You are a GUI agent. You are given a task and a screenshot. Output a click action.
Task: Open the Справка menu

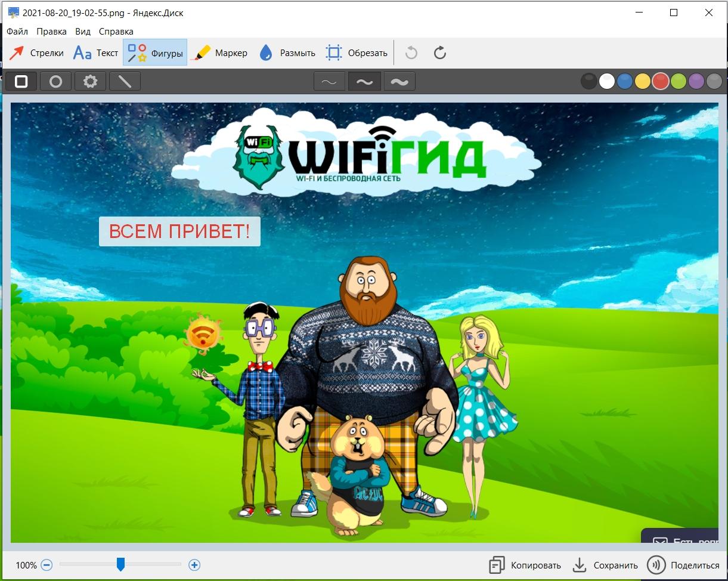point(116,31)
